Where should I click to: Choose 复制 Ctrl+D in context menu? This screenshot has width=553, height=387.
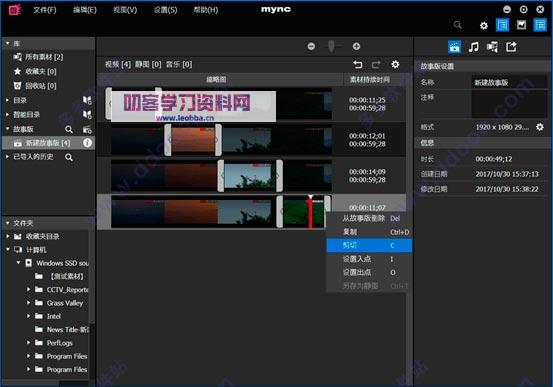point(369,232)
